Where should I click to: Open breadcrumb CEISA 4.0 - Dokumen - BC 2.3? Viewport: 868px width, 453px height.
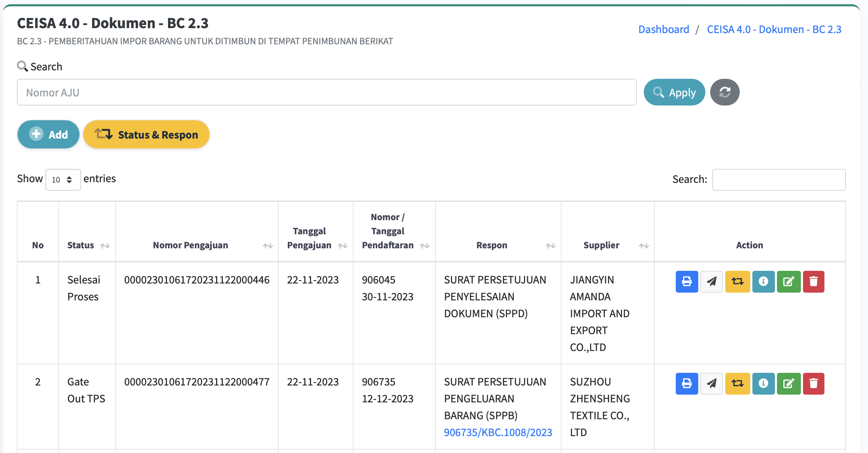point(774,29)
